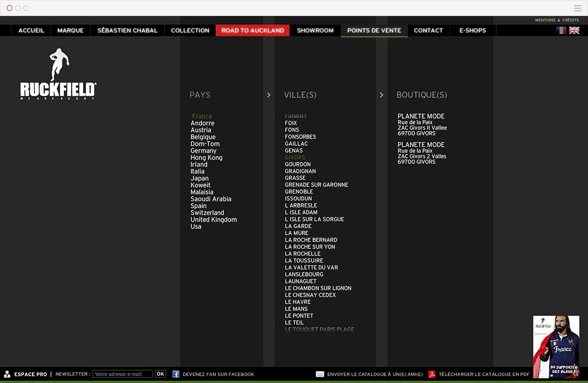
Task: Select Hong Kong in the country list
Action: coord(206,158)
